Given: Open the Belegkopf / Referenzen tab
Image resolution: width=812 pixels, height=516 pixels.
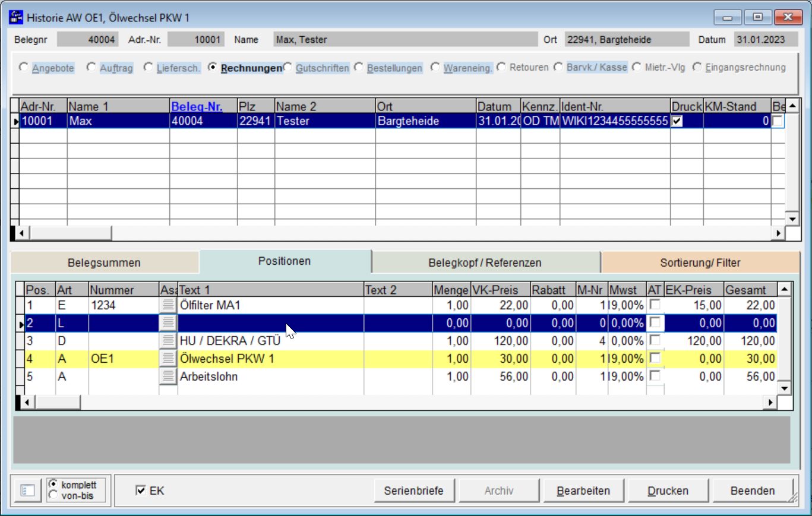Looking at the screenshot, I should point(485,262).
